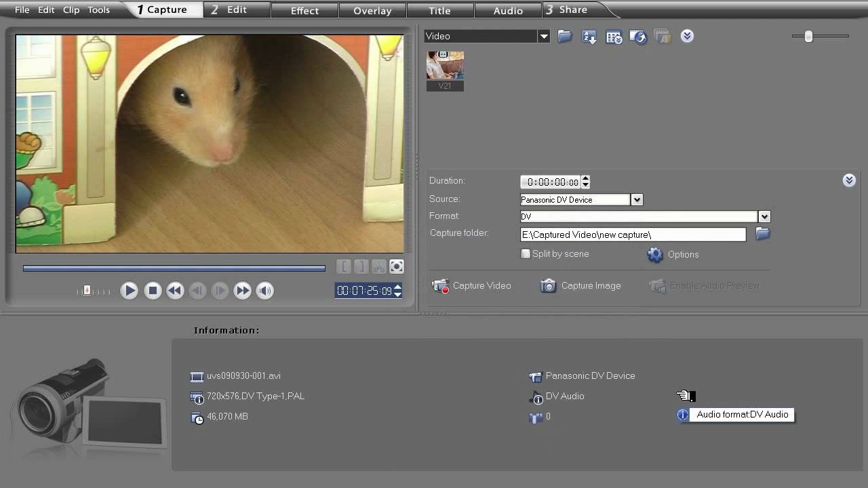Click the Mark-in bracket icon
The image size is (868, 488).
pos(344,266)
